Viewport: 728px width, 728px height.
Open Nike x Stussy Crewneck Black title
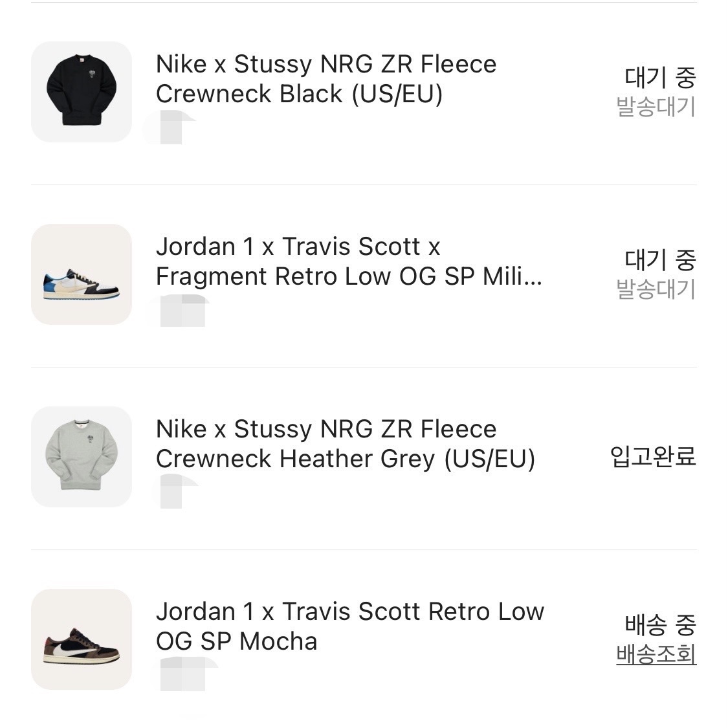(326, 79)
